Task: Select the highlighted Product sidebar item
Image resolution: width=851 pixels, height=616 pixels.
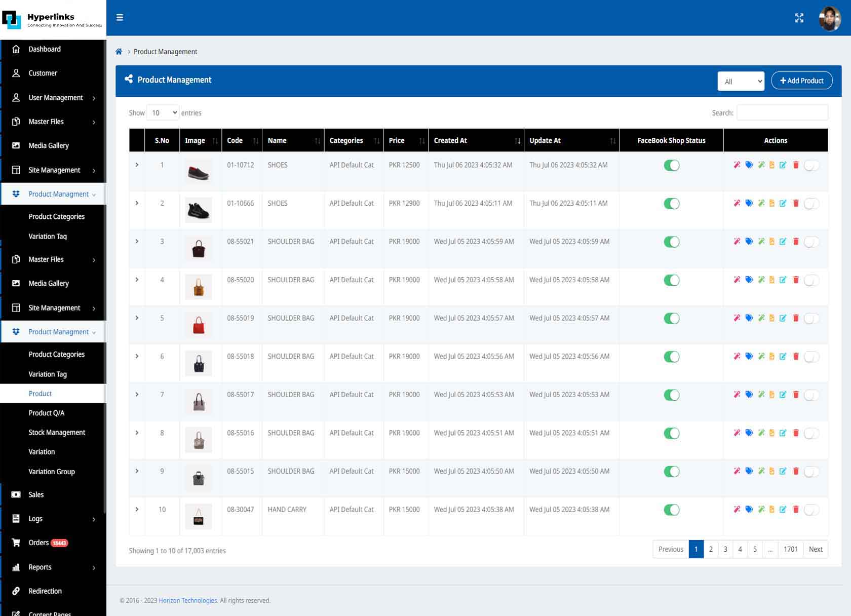Action: 53,394
